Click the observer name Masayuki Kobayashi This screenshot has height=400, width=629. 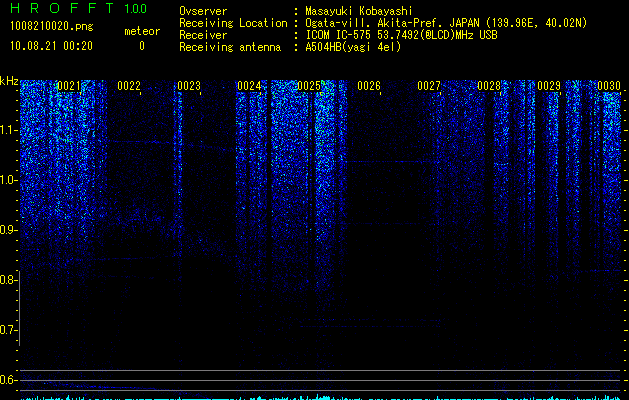(359, 12)
